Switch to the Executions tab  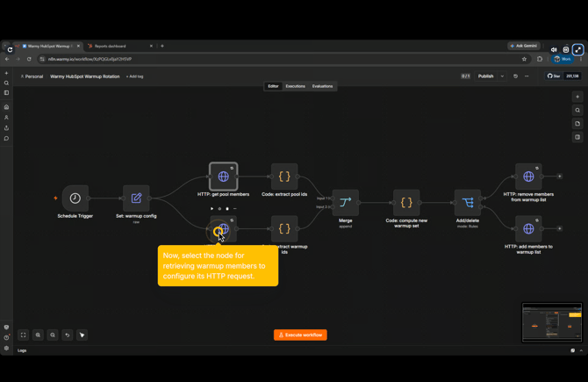pyautogui.click(x=295, y=86)
